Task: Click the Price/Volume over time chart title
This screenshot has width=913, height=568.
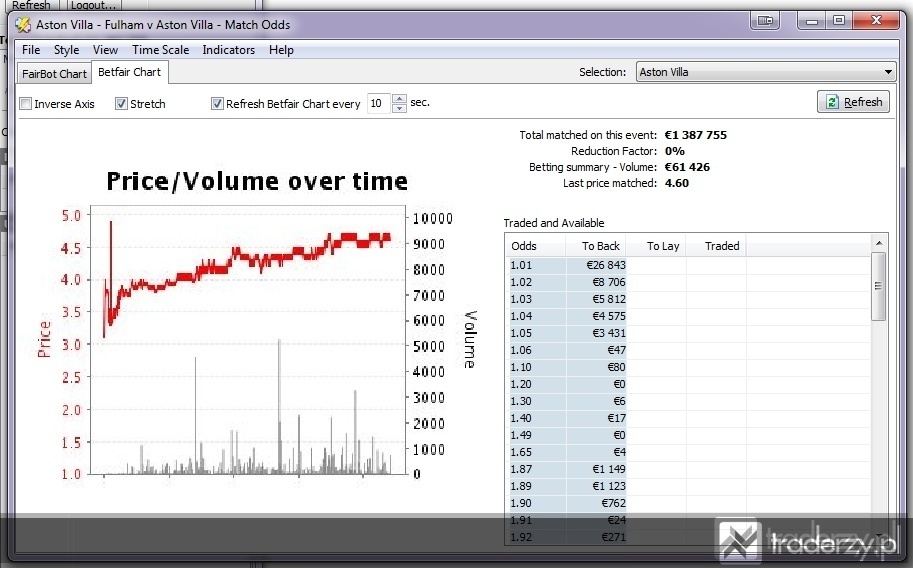Action: pos(257,182)
